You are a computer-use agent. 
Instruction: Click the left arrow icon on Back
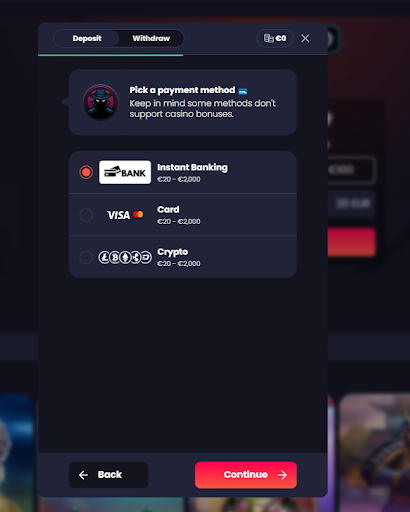click(x=83, y=475)
